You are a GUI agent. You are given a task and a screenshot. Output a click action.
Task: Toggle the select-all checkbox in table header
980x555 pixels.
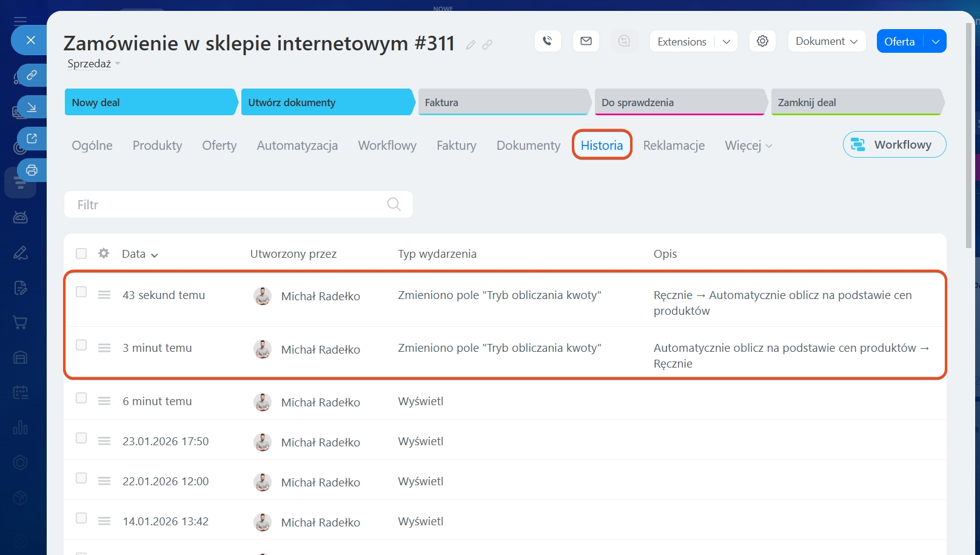point(81,254)
